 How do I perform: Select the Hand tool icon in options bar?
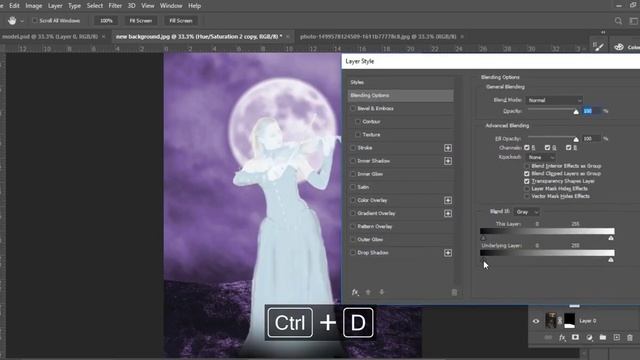pyautogui.click(x=12, y=20)
